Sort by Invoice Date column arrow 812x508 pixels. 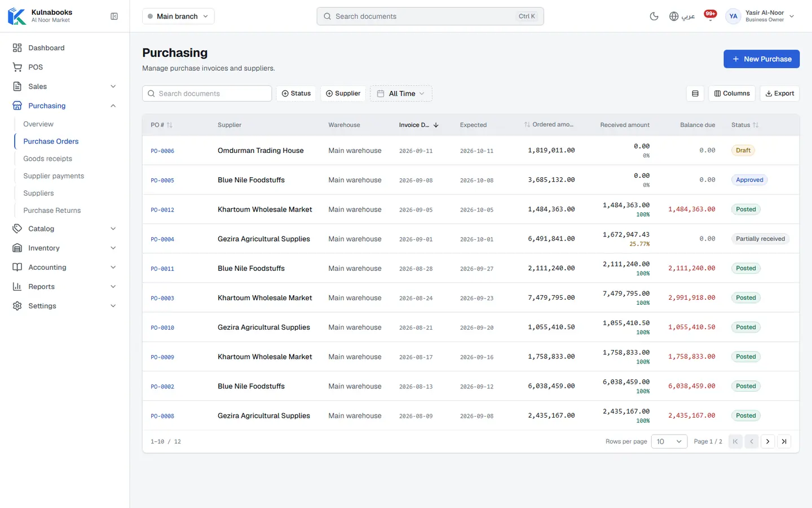coord(436,125)
